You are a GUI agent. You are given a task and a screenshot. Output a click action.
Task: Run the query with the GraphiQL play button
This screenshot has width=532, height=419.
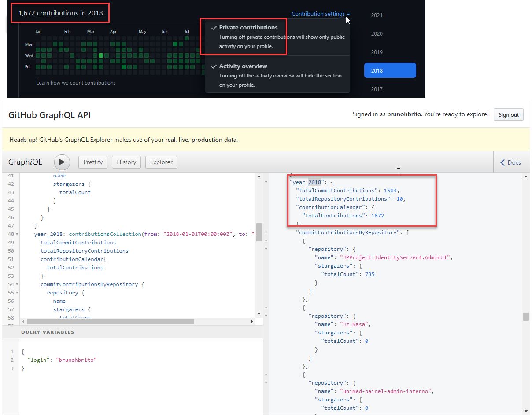[x=62, y=162]
